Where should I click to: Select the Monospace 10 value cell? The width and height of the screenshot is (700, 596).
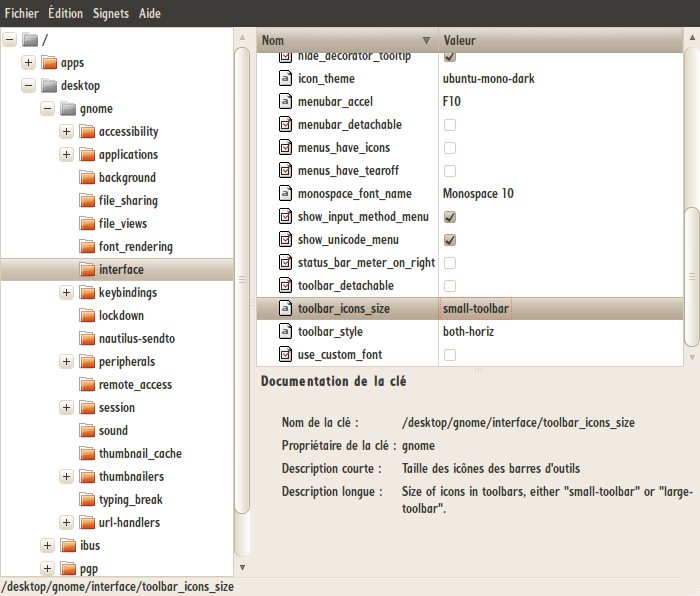[x=478, y=193]
